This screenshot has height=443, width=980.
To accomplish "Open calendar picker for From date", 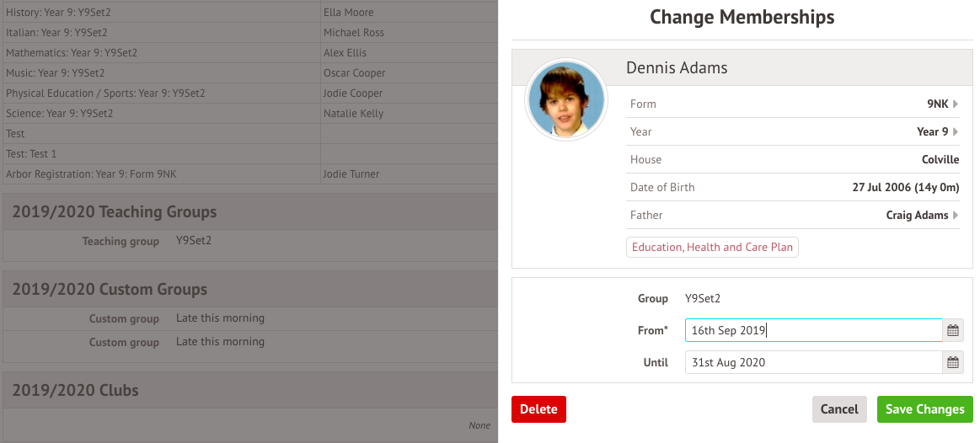I will (x=953, y=331).
